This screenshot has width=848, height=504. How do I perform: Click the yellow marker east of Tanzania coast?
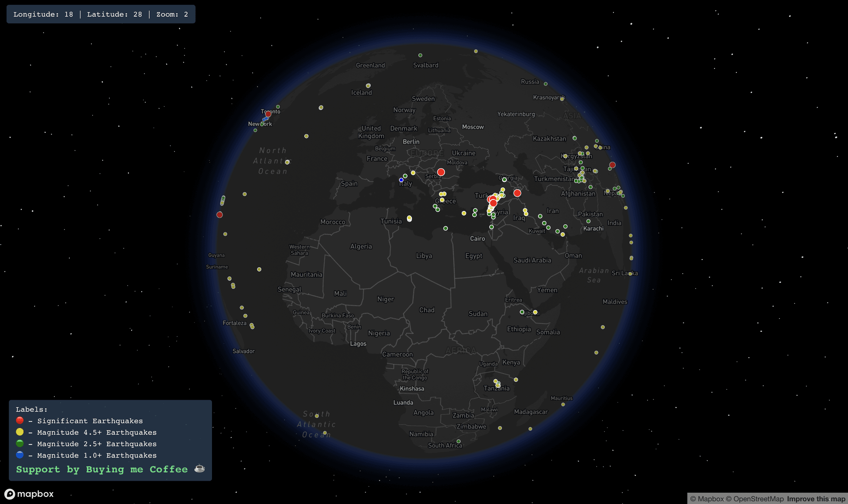[516, 380]
